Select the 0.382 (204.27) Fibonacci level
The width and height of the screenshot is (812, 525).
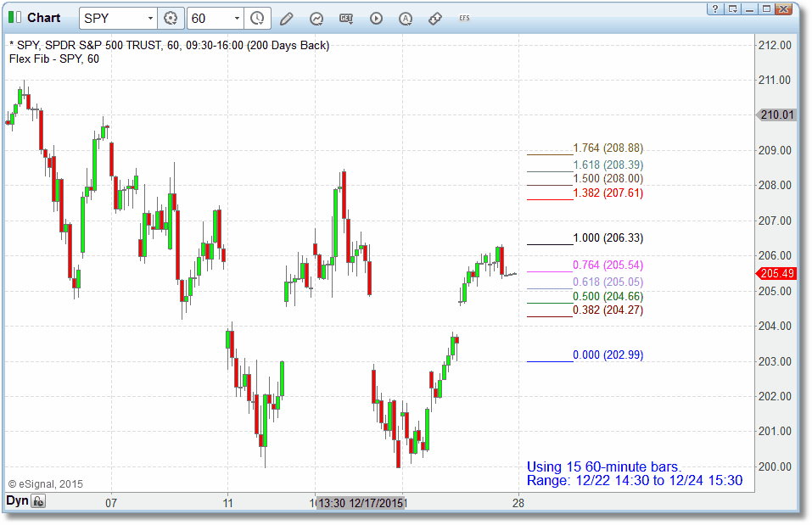pyautogui.click(x=608, y=310)
